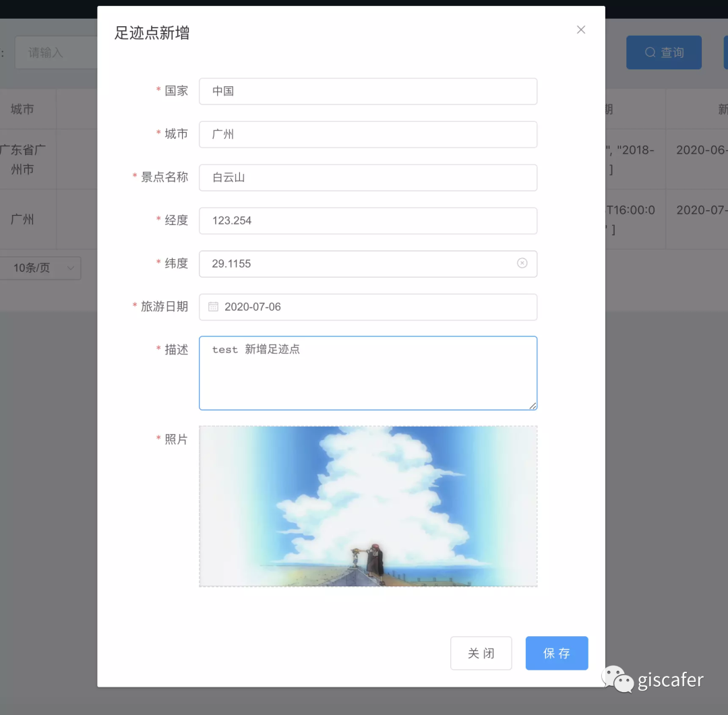Click the 城市 column header in table
Screen dimensions: 728x715
pos(22,109)
